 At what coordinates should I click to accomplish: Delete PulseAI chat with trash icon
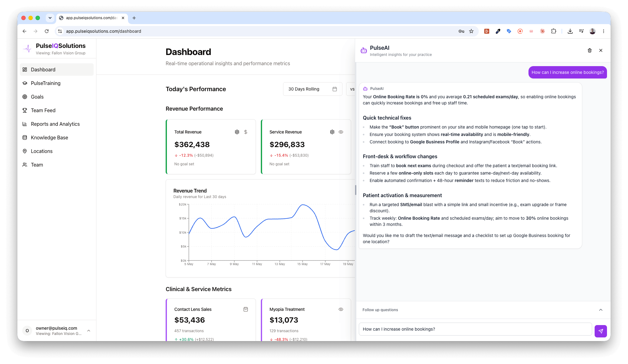click(590, 50)
